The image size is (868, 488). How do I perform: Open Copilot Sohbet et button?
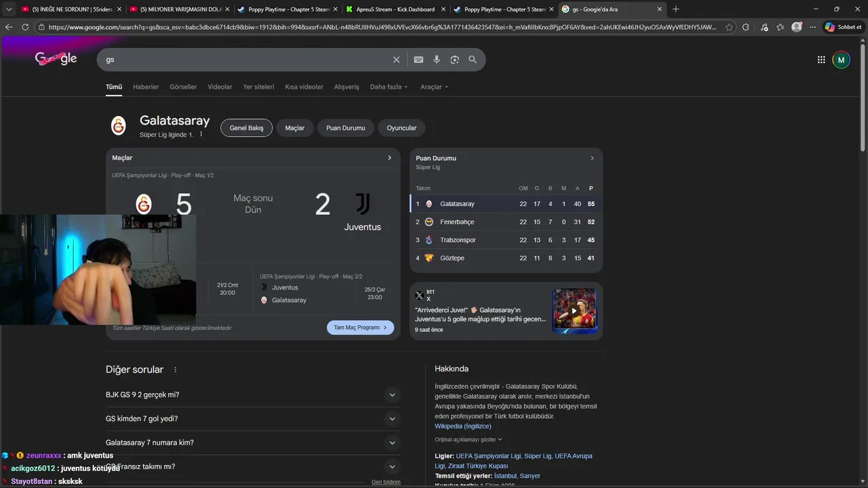[843, 27]
